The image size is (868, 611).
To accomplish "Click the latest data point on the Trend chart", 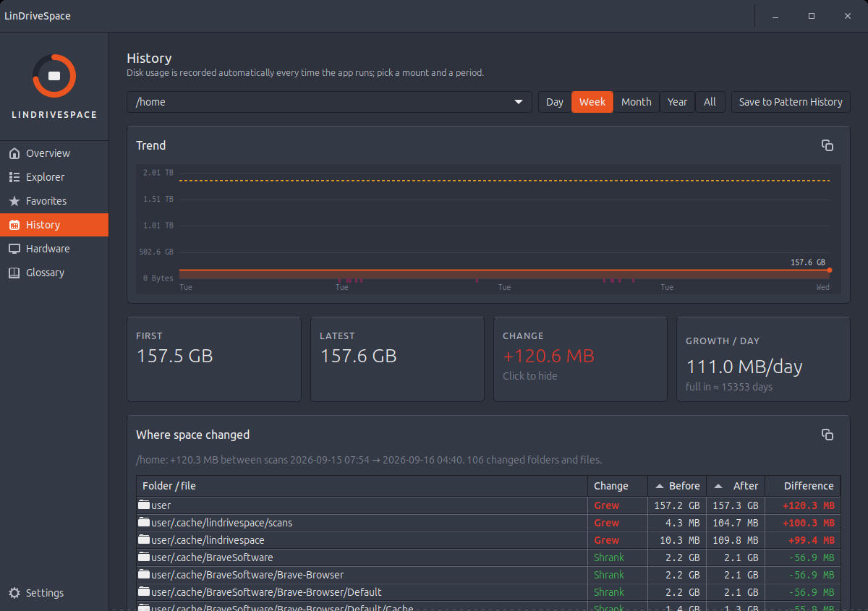I will [x=829, y=270].
